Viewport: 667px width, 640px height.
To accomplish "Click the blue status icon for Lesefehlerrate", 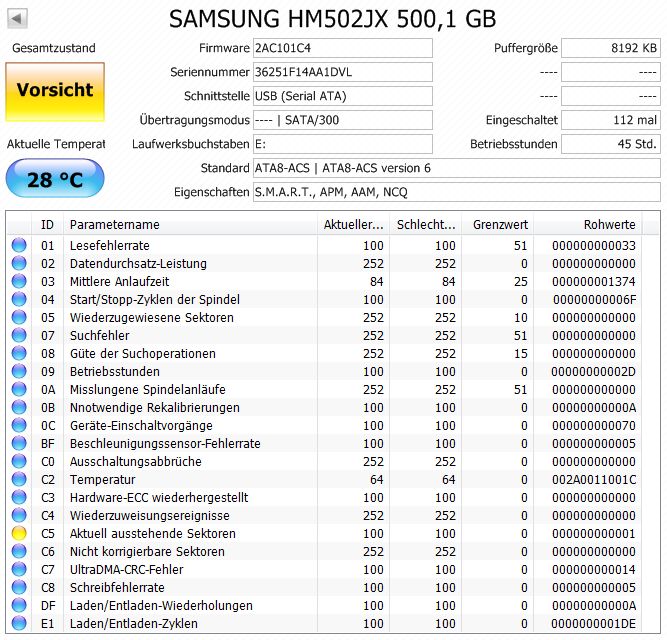I will [19, 245].
